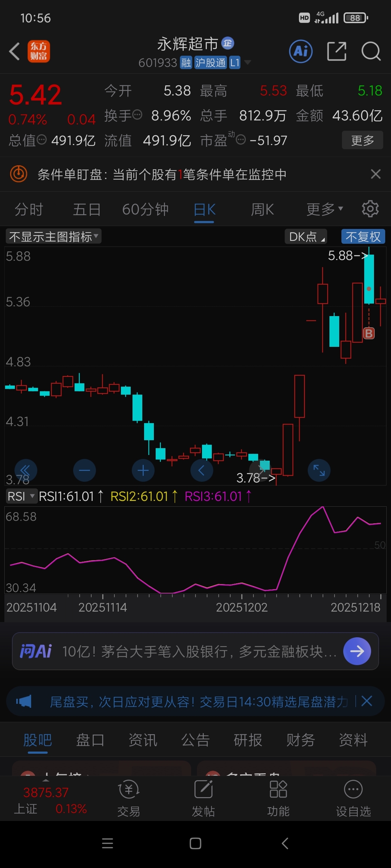Screen dimensions: 391x868
Task: Tap the 换手 info bubble icon
Action: [x=137, y=115]
